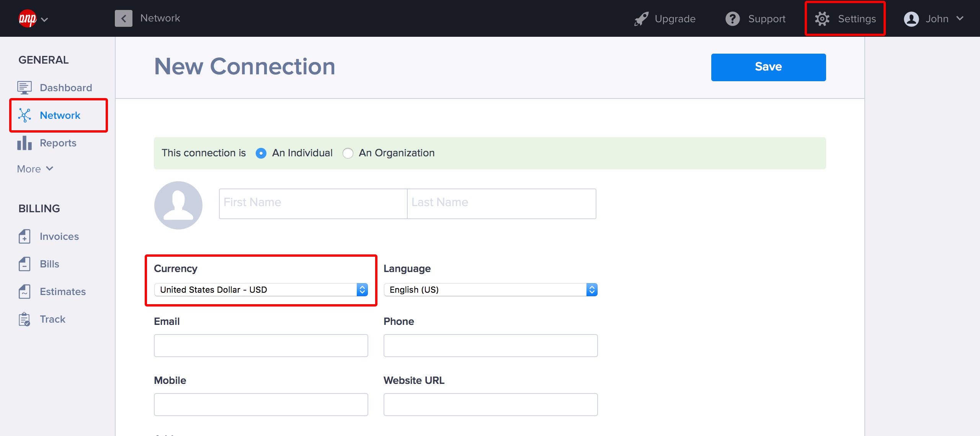Click the Upgrade rocket icon

pos(641,19)
